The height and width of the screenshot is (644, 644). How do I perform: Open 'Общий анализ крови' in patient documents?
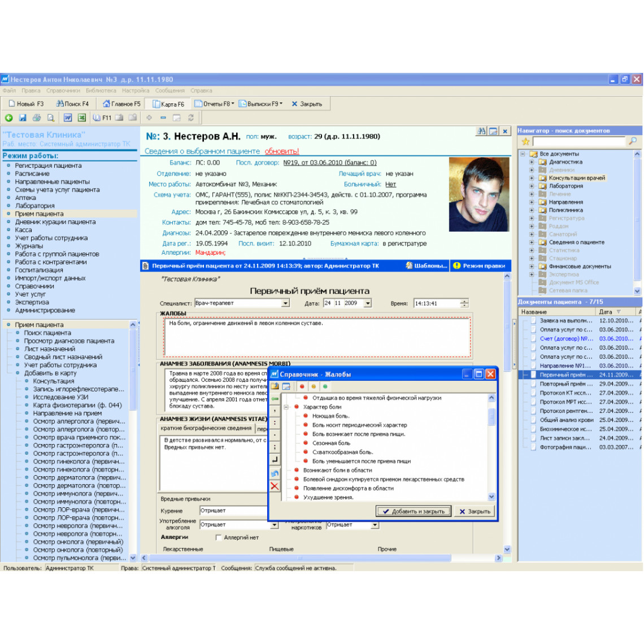click(x=567, y=420)
